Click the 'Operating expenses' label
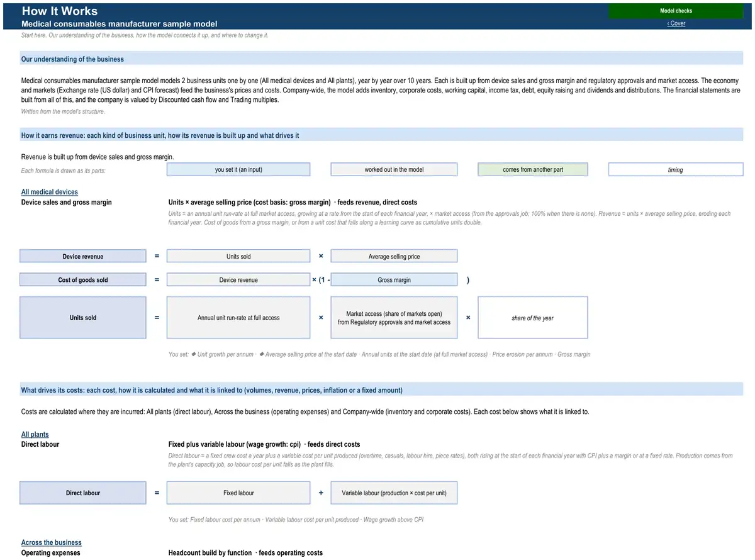The height and width of the screenshot is (560, 755). click(x=51, y=552)
